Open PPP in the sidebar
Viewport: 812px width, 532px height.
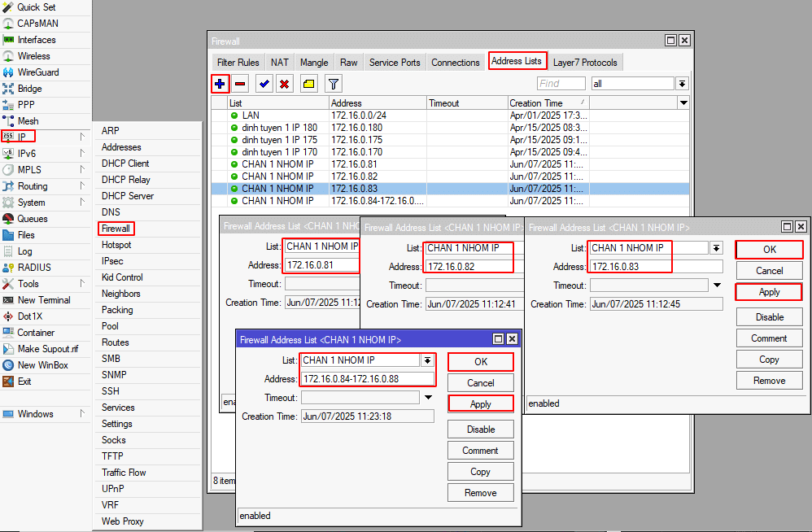click(x=46, y=105)
